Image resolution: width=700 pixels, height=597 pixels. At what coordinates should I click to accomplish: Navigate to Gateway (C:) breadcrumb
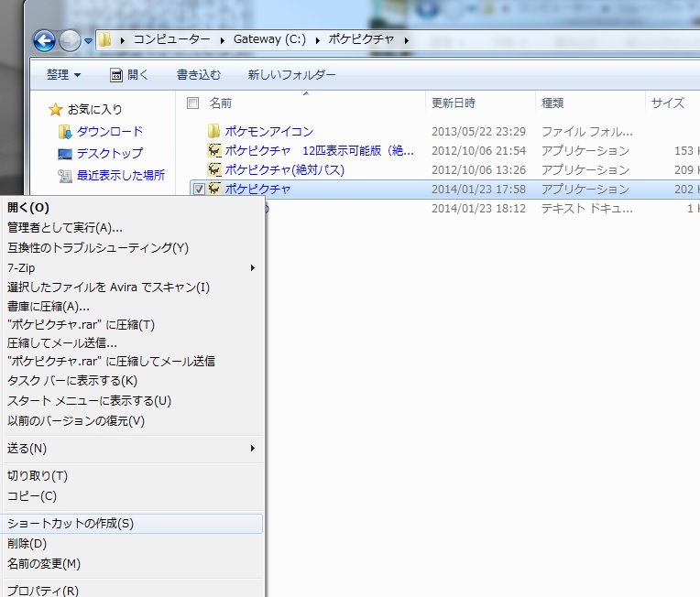[269, 39]
